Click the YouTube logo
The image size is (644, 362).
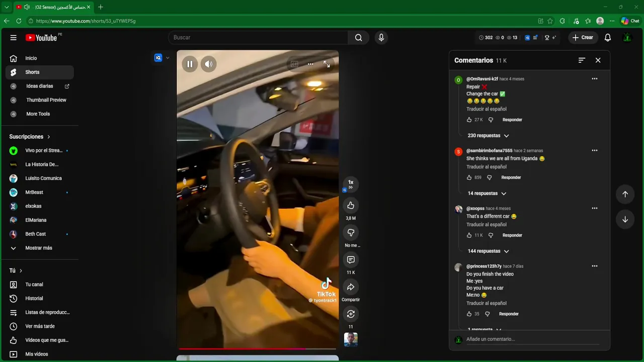pyautogui.click(x=41, y=38)
